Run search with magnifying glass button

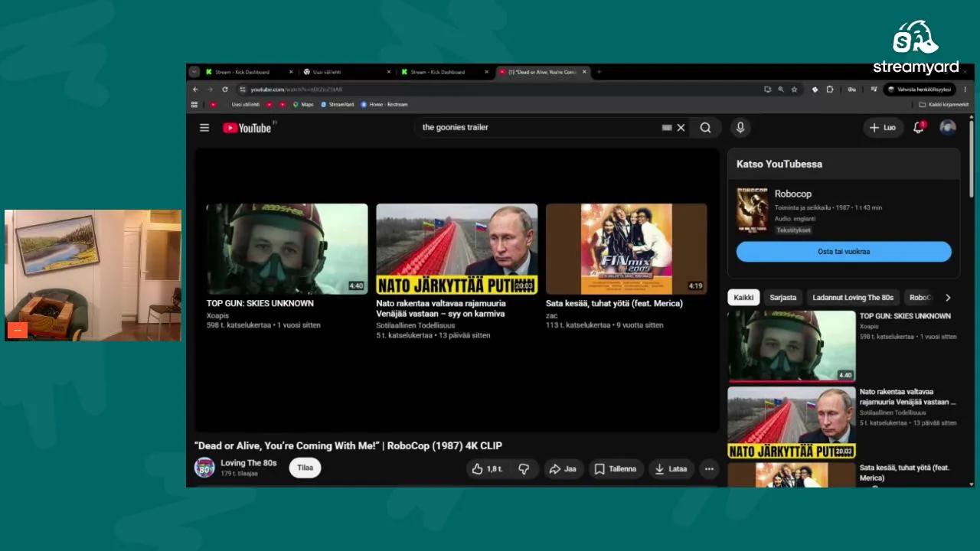tap(705, 128)
